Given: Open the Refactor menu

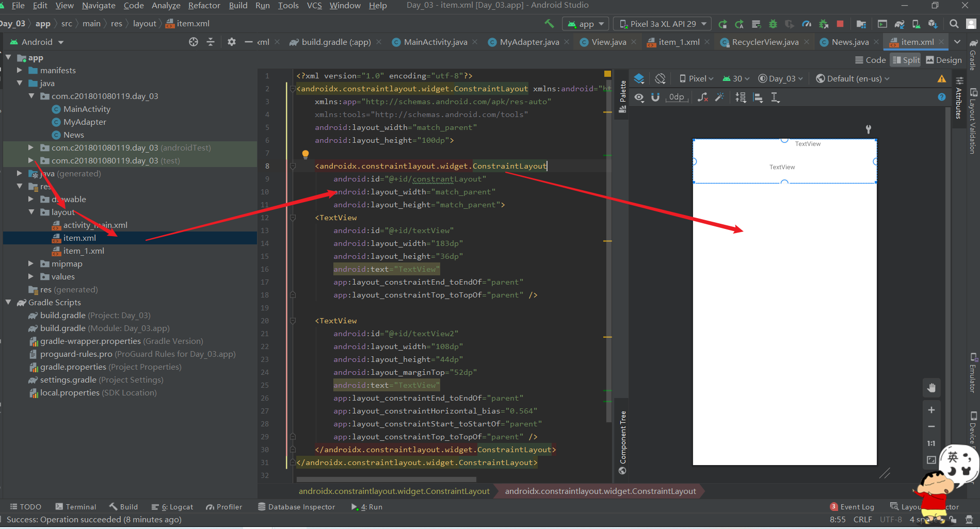Looking at the screenshot, I should click(x=204, y=5).
